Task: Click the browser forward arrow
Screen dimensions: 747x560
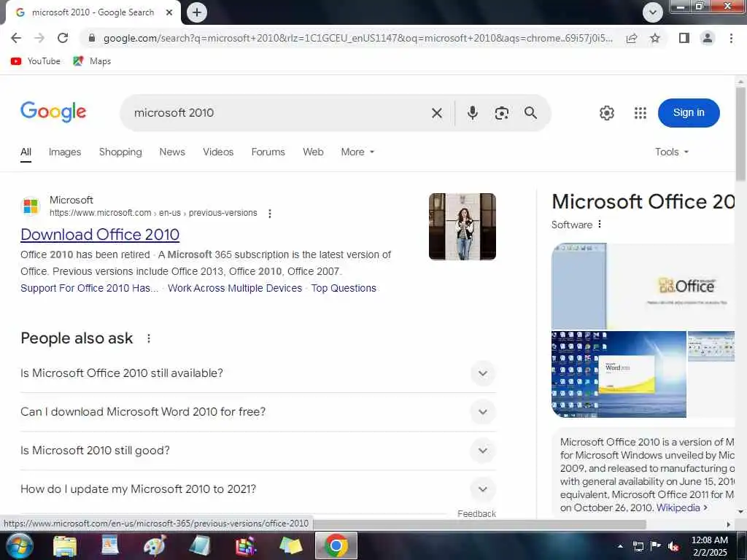Action: pyautogui.click(x=39, y=38)
